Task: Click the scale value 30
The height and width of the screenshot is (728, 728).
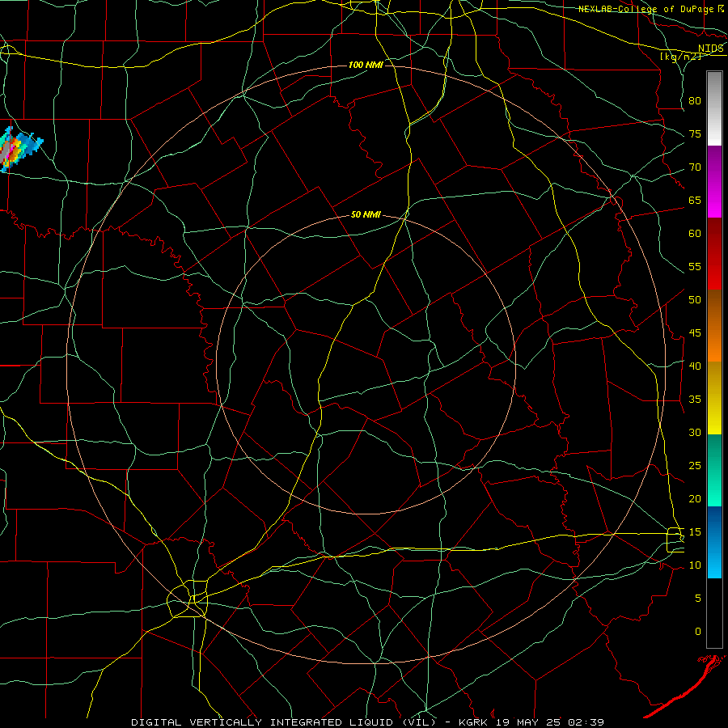Action: pyautogui.click(x=695, y=432)
